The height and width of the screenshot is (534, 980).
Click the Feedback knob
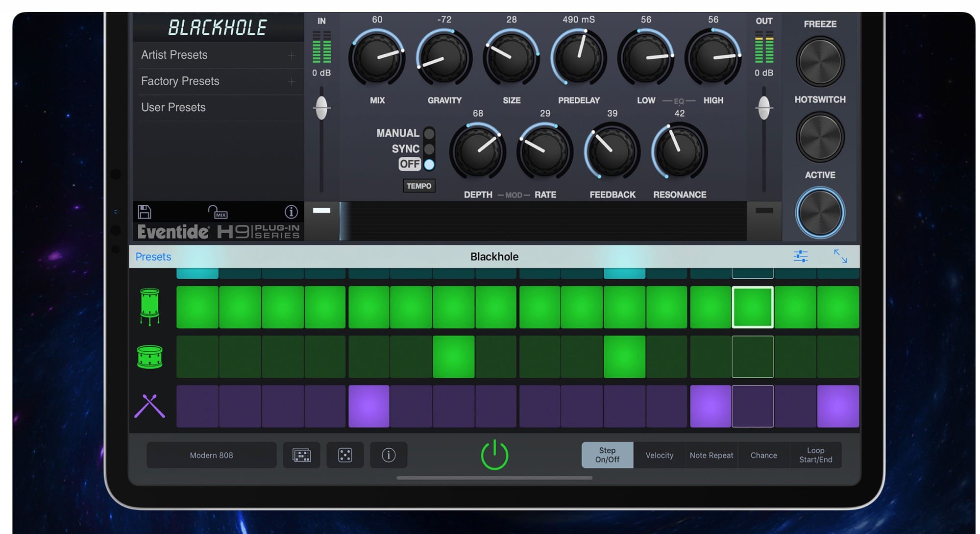point(612,151)
